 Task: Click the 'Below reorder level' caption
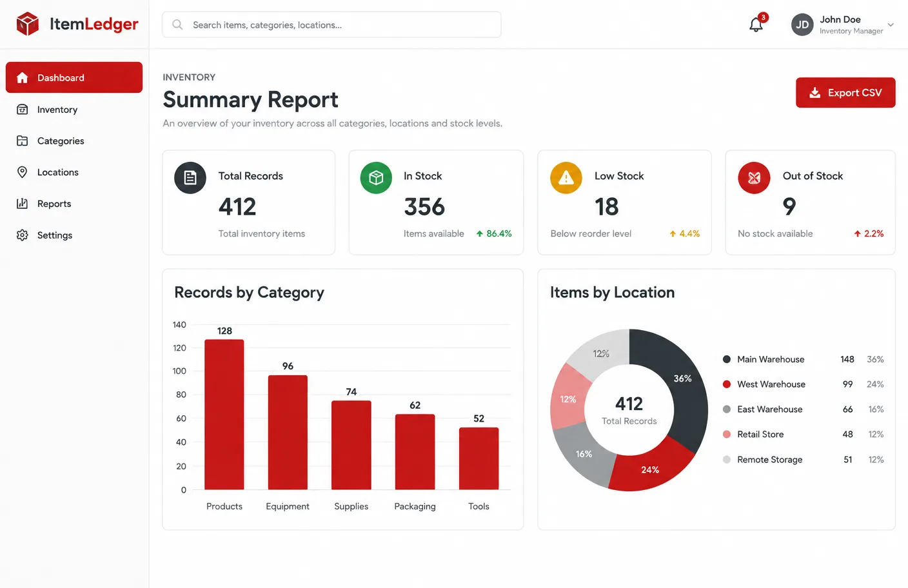(591, 234)
